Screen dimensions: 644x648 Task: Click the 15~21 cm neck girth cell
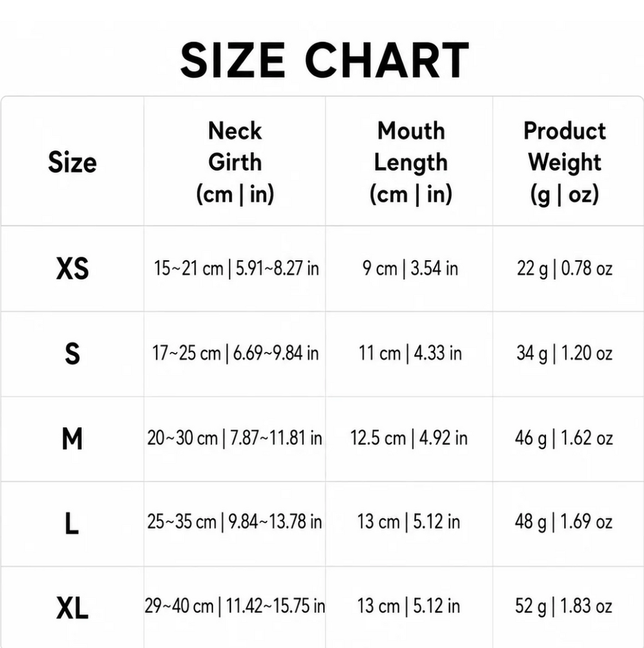tap(236, 268)
